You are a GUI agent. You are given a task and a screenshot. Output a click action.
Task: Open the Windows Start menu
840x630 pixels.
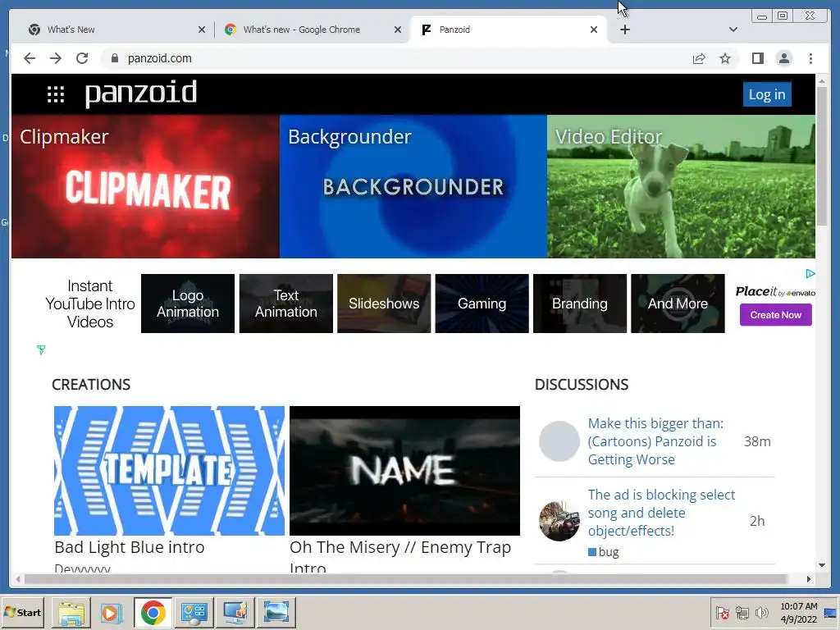tap(22, 612)
